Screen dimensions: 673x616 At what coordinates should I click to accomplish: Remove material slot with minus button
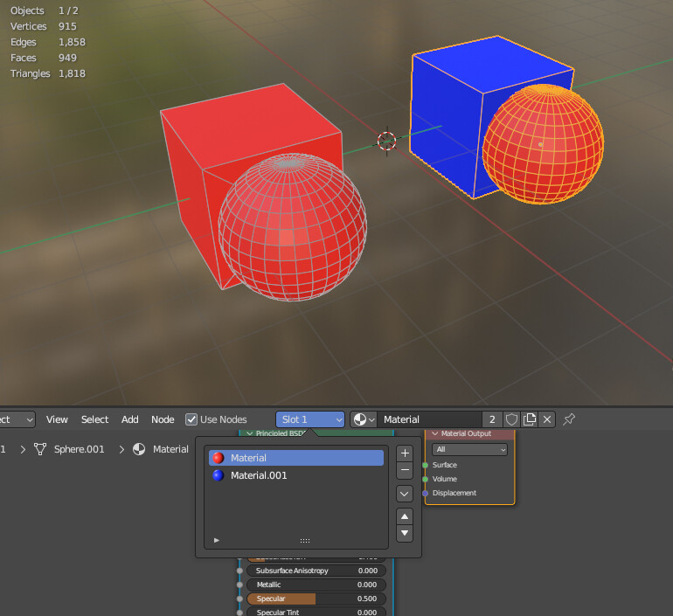click(x=405, y=470)
